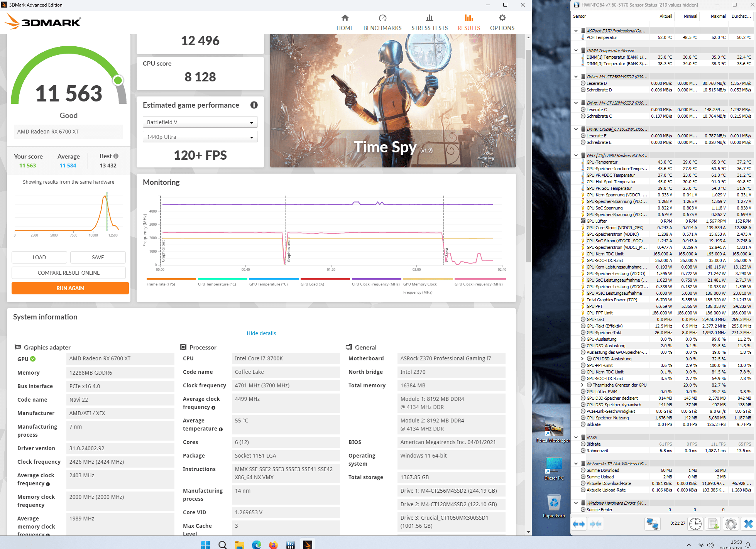
Task: Collapse the GPU [#0] AMD Radeon sensor group
Action: click(576, 155)
